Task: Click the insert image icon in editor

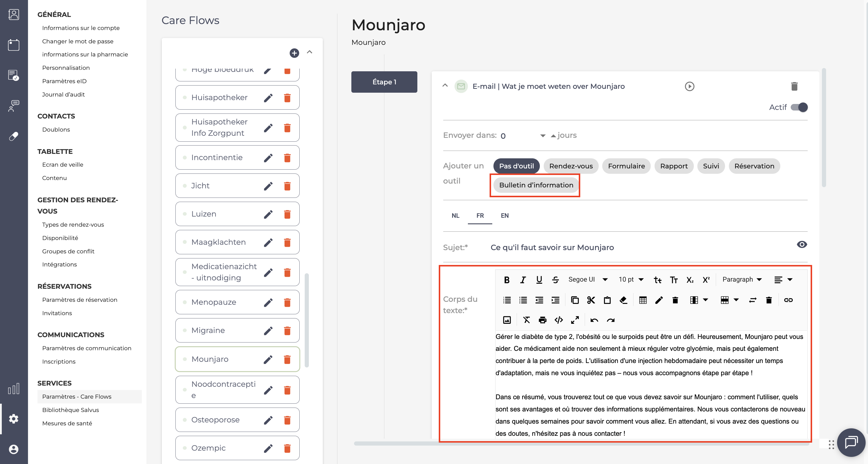Action: [x=507, y=320]
